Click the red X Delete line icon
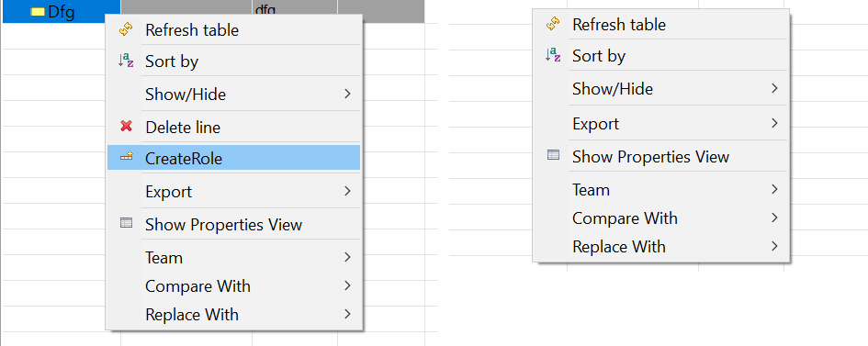868x346 pixels. (x=126, y=127)
